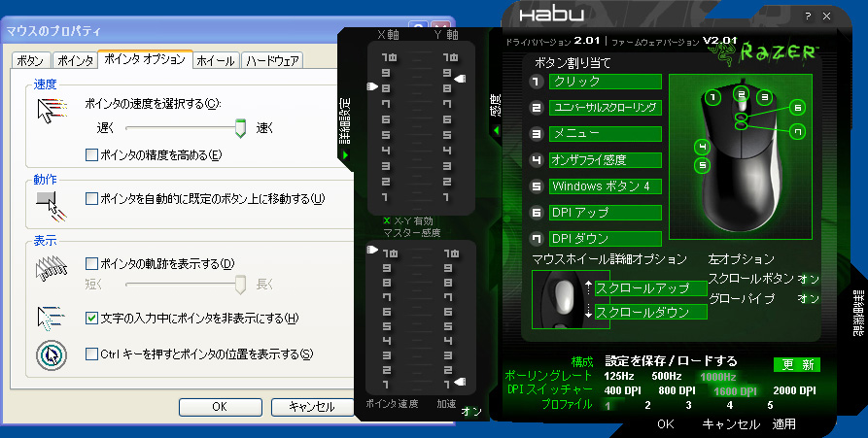The width and height of the screenshot is (868, 438).
Task: Click 適用 in Habu window
Action: 783,424
